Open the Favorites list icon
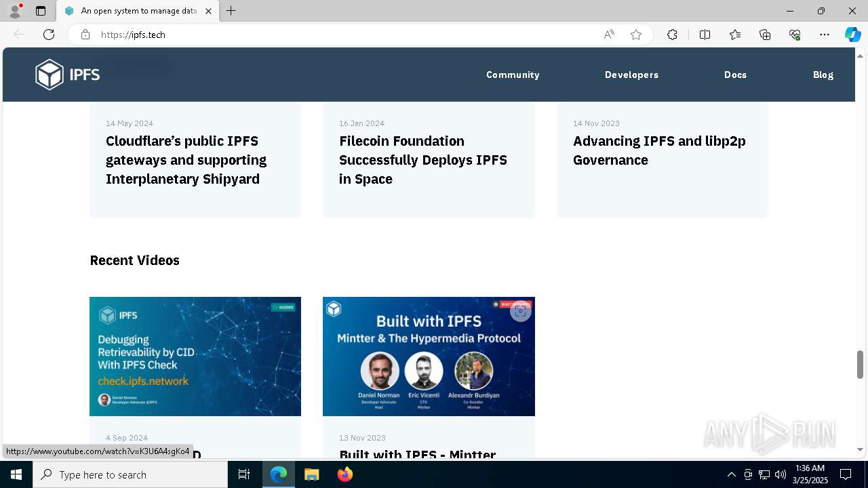Screen dimensions: 868x488 coord(735,35)
